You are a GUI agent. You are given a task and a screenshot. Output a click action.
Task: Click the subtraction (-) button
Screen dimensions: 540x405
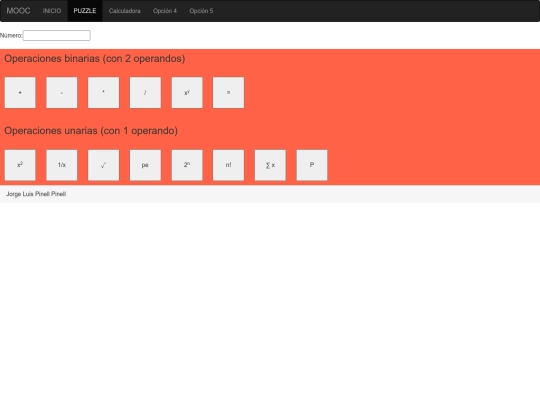62,93
